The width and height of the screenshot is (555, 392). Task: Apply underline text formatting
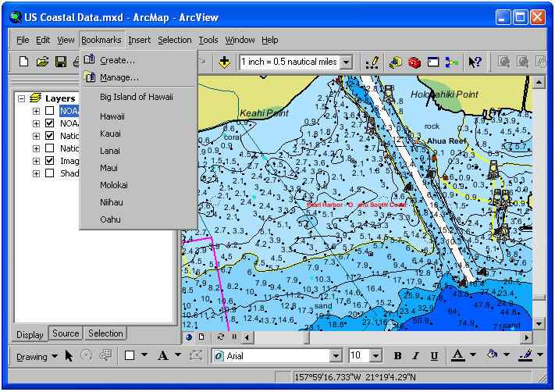434,356
